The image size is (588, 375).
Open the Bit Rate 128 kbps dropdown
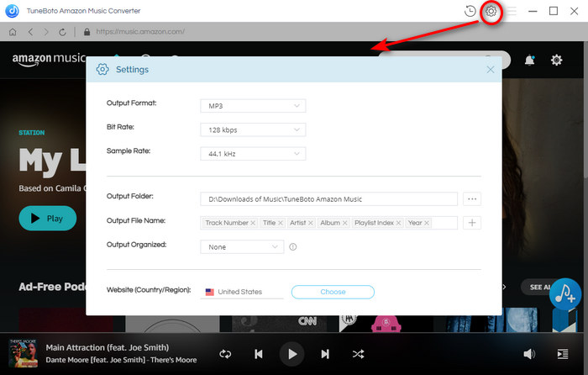click(x=253, y=129)
